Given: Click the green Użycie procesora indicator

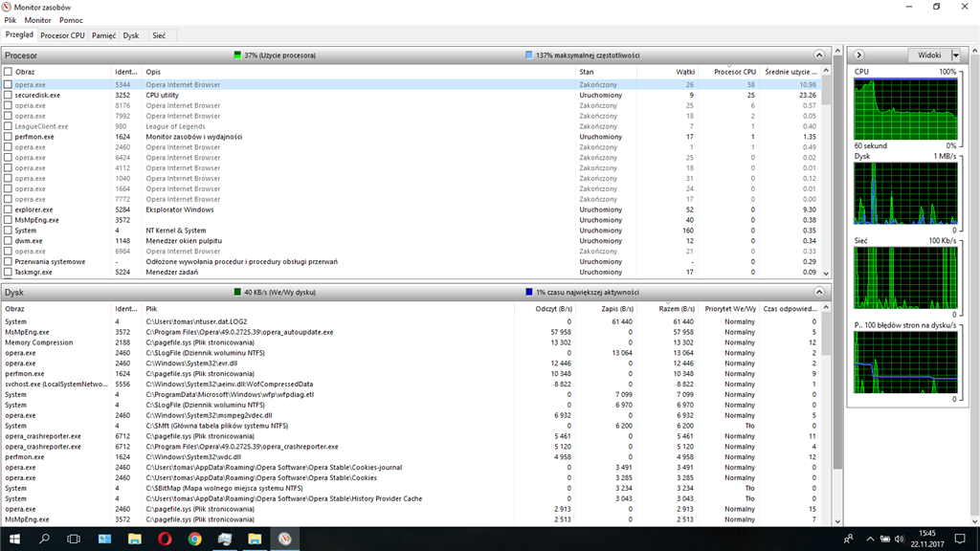Looking at the screenshot, I should 237,55.
